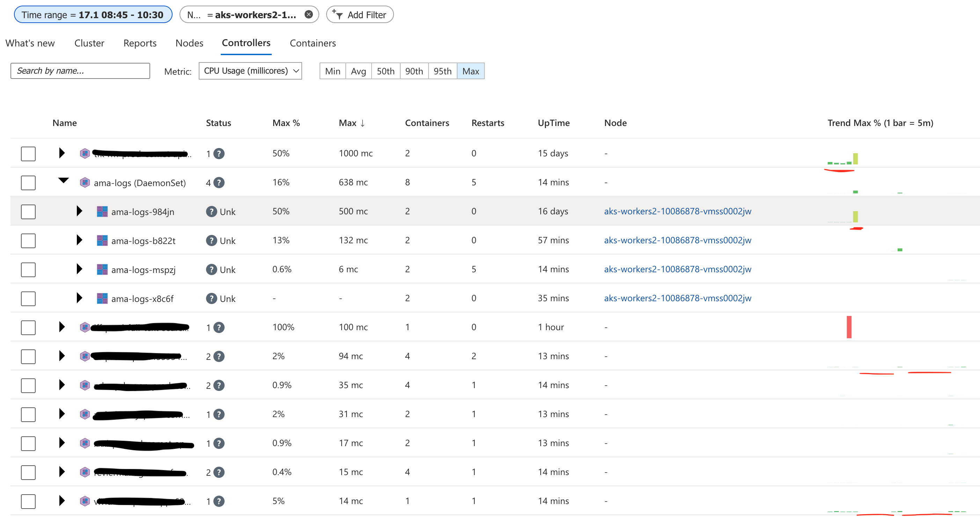Open the Nodes tab
This screenshot has width=980, height=518.
pyautogui.click(x=189, y=43)
